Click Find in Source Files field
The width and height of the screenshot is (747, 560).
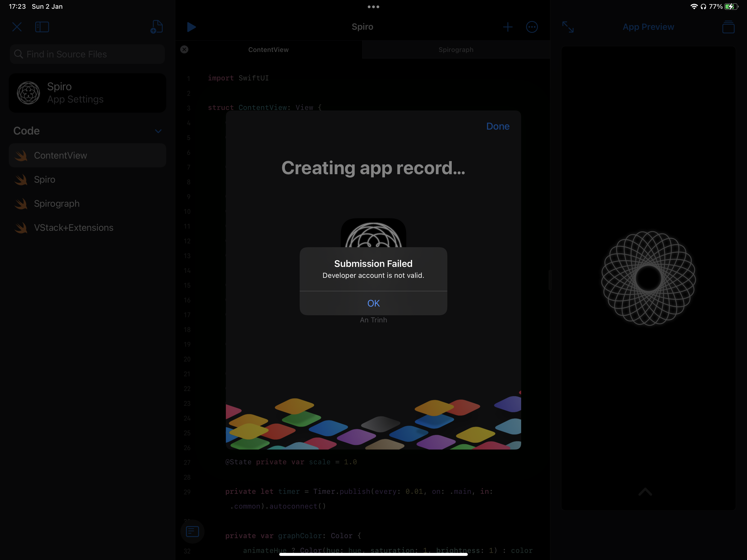click(x=87, y=54)
